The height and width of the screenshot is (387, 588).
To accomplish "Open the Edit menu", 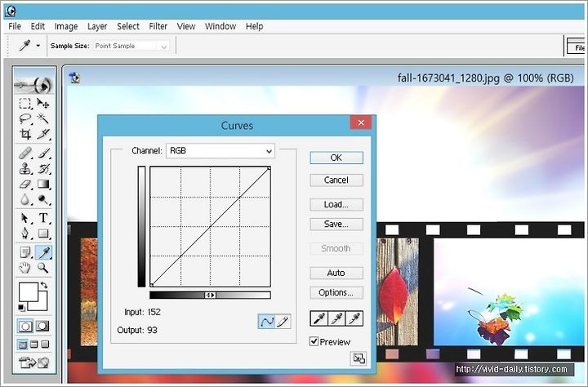I will [x=38, y=26].
